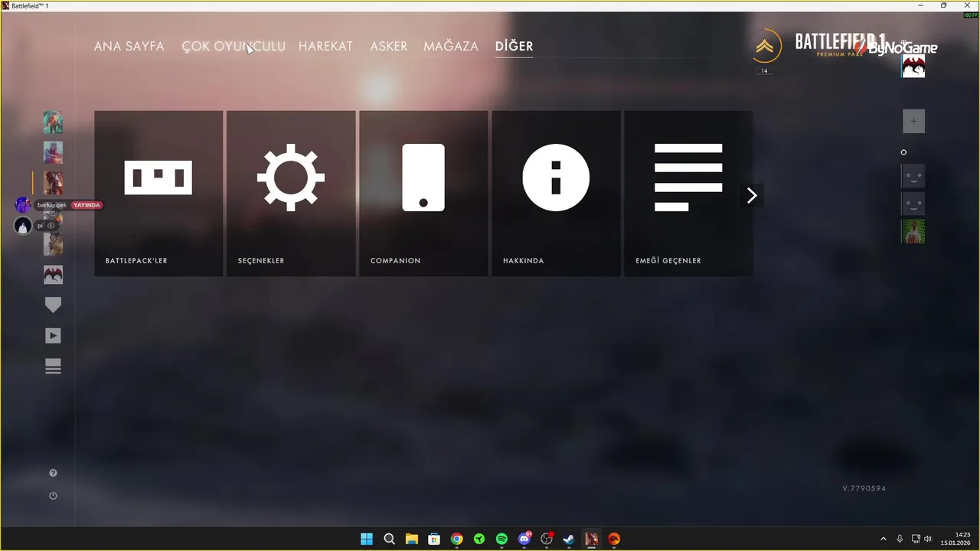Open Steam from the taskbar
This screenshot has width=980, height=551.
[x=569, y=539]
